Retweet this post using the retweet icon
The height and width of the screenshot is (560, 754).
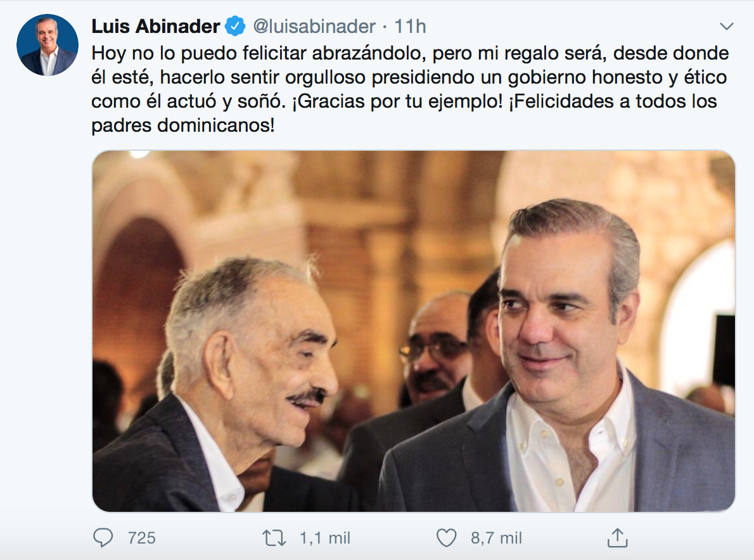point(274,538)
